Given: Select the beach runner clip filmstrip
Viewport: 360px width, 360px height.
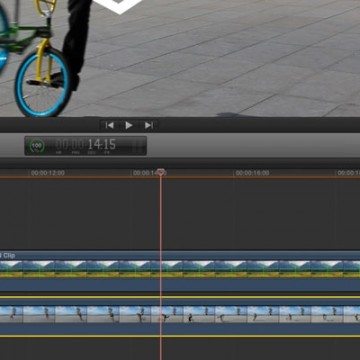Looking at the screenshot, I should [x=180, y=314].
